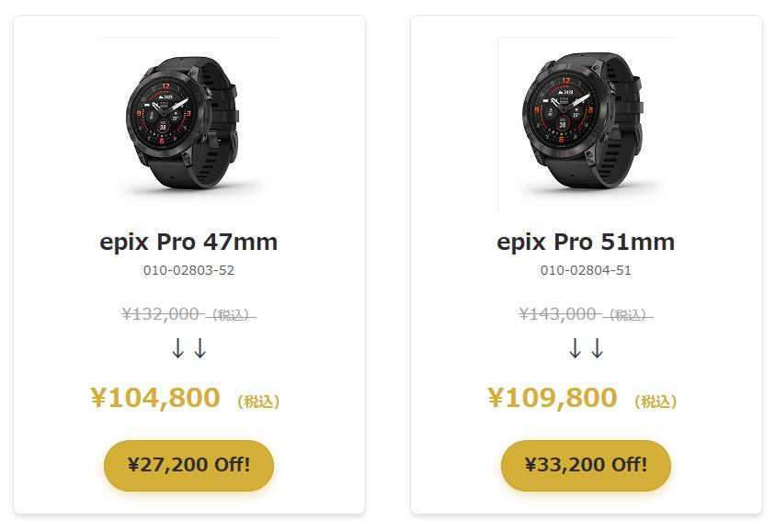Click the right down arrow below ¥143,000
Viewport: 775px width, 532px height.
(597, 349)
